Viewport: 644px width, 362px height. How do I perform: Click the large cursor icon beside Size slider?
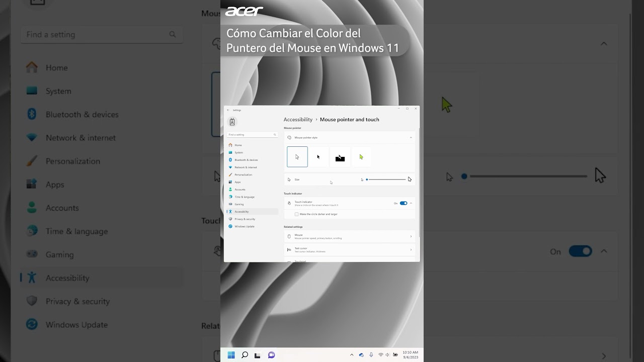(x=410, y=179)
